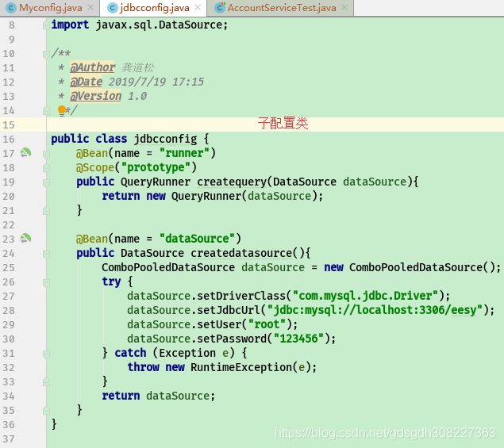Click the yellow intention lightbulb on line 14
Screen dimensions: 504x448
click(x=62, y=111)
